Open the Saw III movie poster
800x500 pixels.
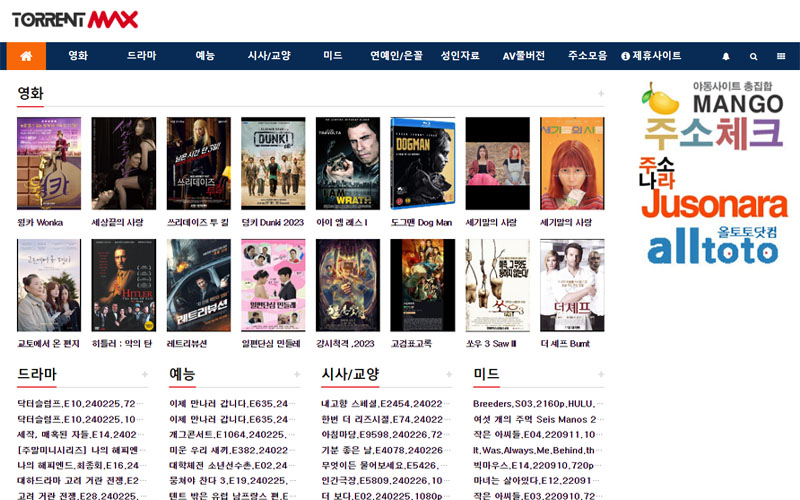(x=497, y=285)
